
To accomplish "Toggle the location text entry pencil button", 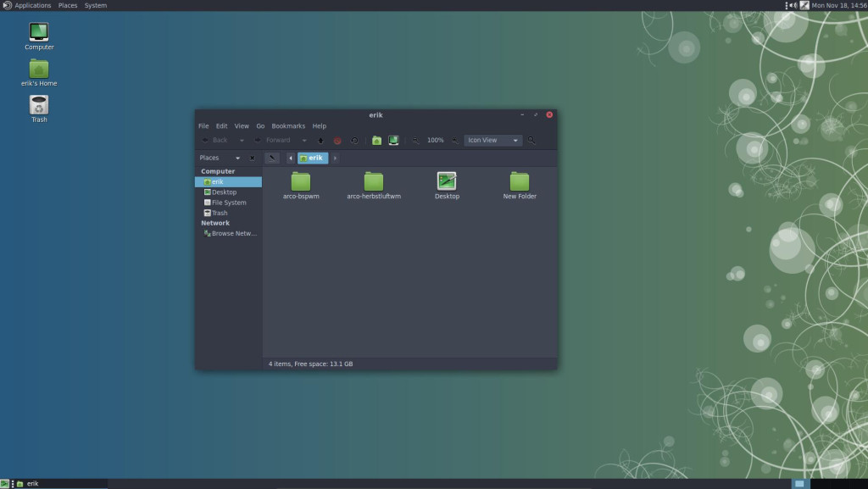I will pos(272,158).
